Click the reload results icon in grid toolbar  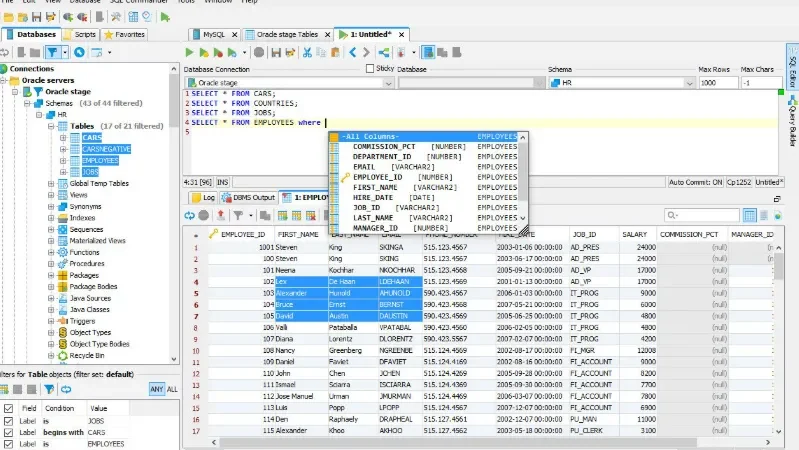pyautogui.click(x=190, y=216)
